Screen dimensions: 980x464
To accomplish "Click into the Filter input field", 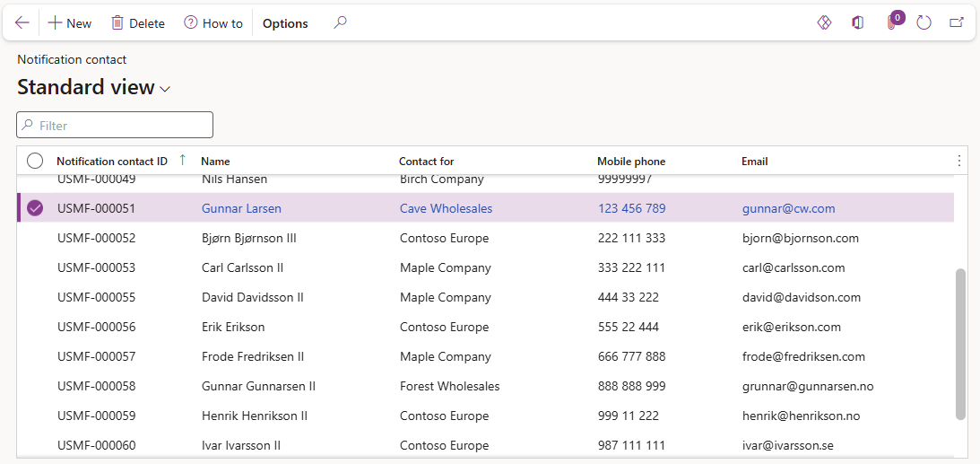I will tap(121, 126).
